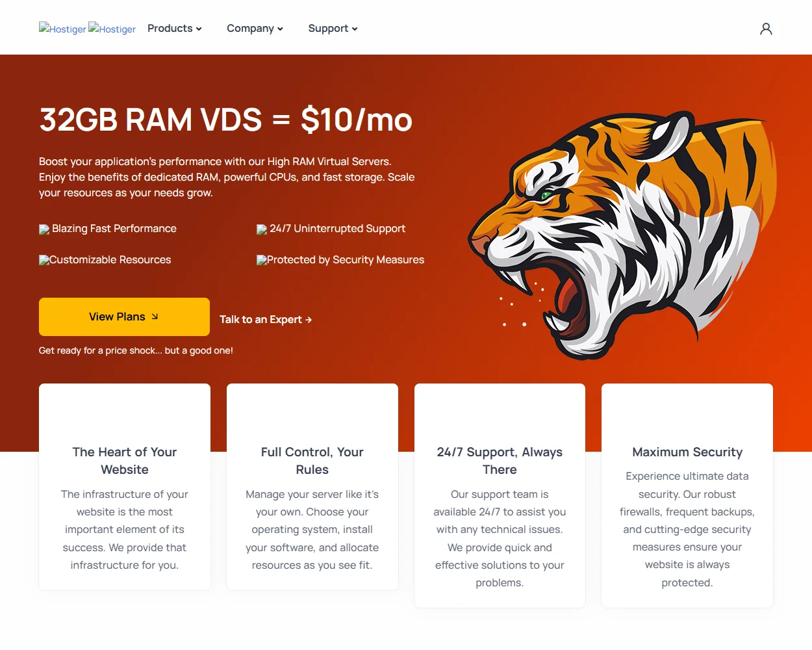Click the roaring tiger mascot image

622,234
